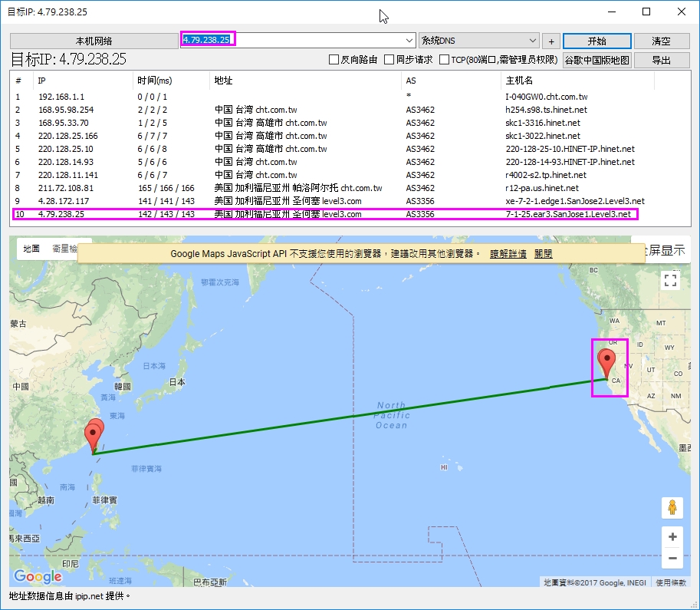Zoom out the map with minus icon

(672, 558)
